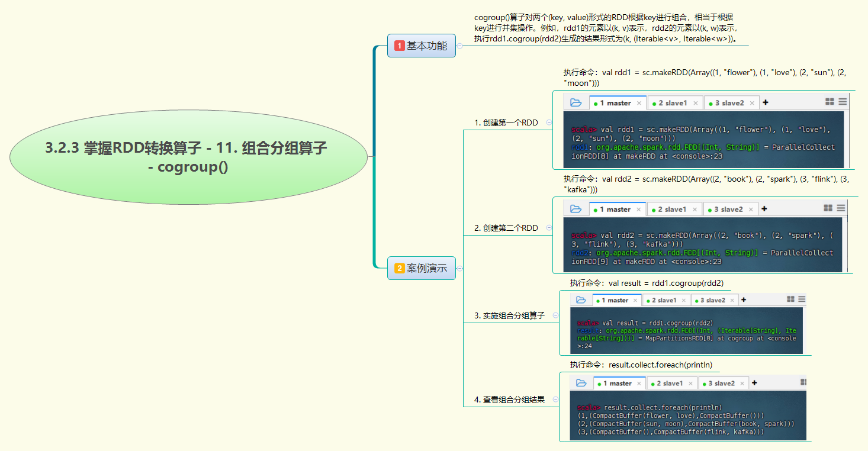Switch to 2 slave1 tab in rdd2 terminal
The width and height of the screenshot is (868, 451).
click(x=674, y=210)
